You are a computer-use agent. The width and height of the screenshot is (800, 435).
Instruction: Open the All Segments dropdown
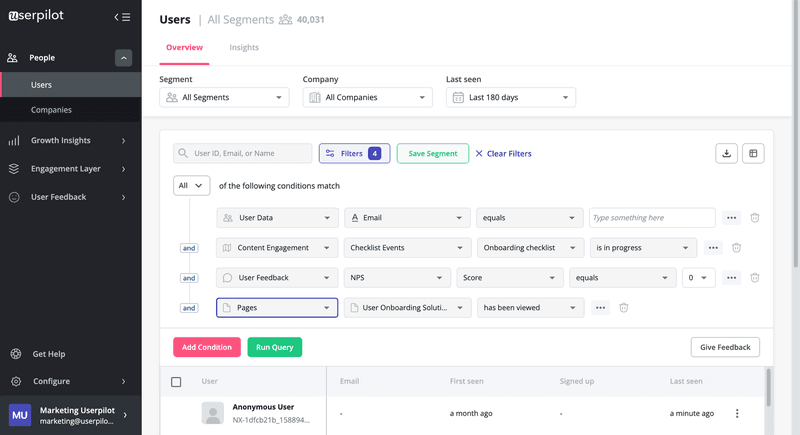pyautogui.click(x=224, y=97)
